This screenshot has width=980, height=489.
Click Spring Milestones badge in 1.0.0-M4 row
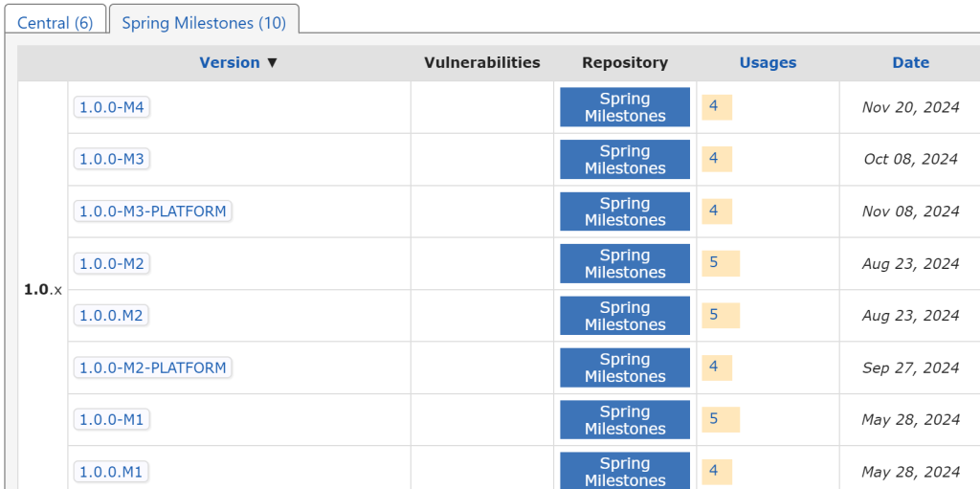pyautogui.click(x=625, y=107)
